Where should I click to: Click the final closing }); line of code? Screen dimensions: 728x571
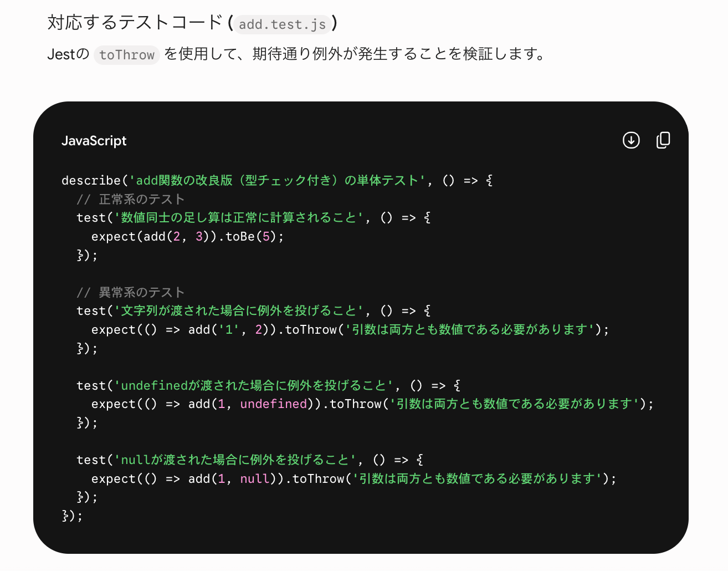point(72,516)
